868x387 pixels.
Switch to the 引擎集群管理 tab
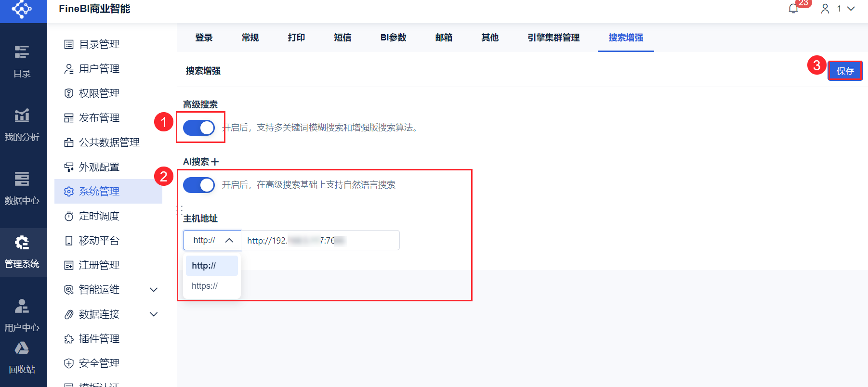pos(553,38)
